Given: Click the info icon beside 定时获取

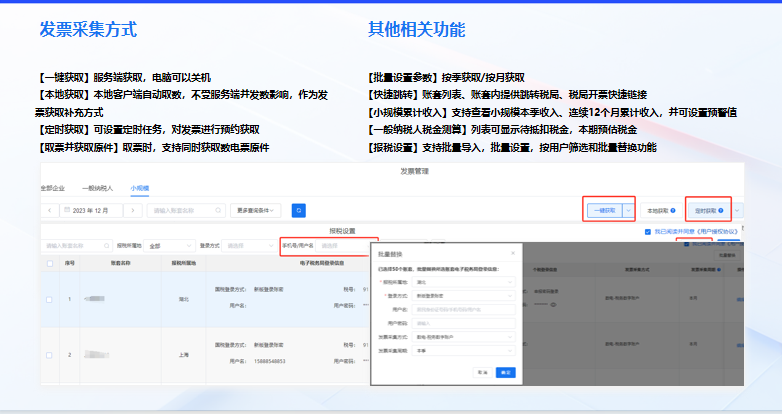Looking at the screenshot, I should 723,211.
